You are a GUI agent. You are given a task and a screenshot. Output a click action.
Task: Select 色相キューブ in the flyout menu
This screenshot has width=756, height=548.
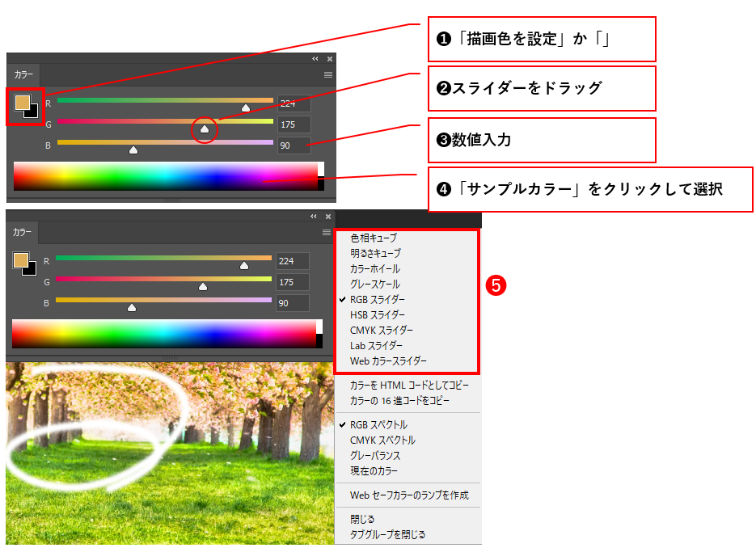374,238
